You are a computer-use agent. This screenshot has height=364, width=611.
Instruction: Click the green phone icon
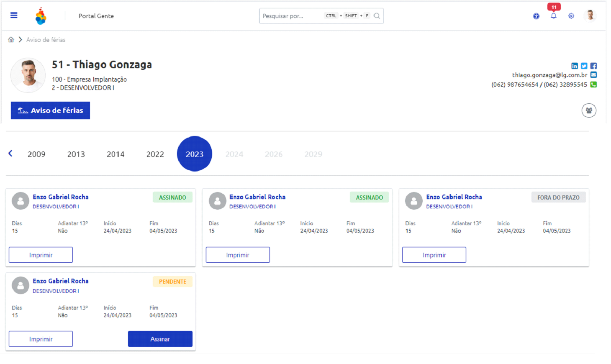[x=593, y=85]
